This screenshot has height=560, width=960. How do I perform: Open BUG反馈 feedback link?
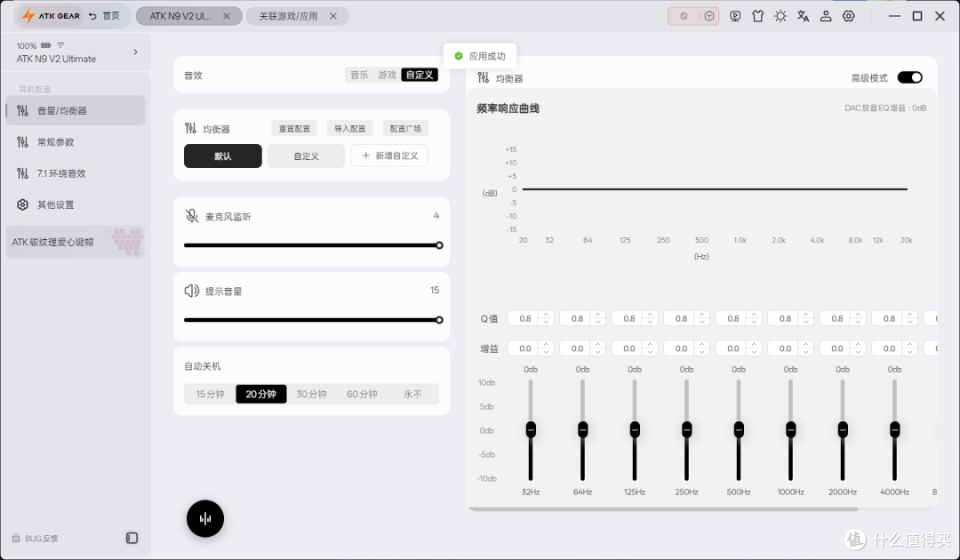(x=35, y=539)
